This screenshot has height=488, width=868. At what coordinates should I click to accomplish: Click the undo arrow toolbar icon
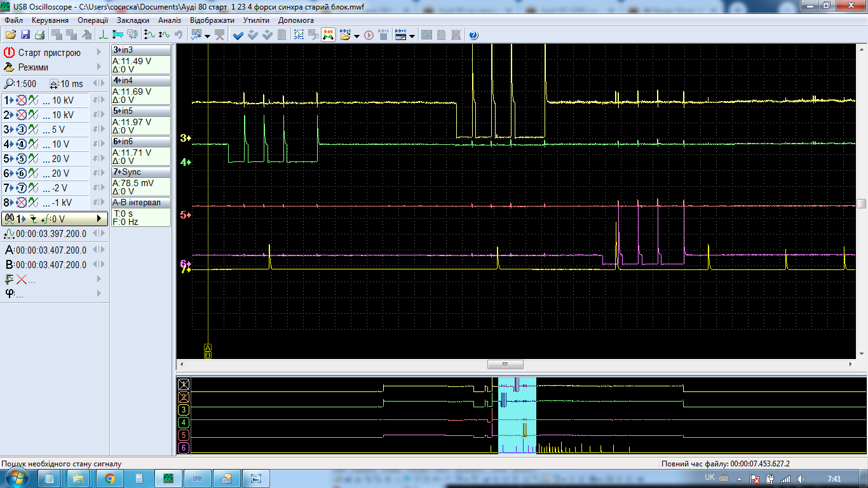(x=179, y=35)
